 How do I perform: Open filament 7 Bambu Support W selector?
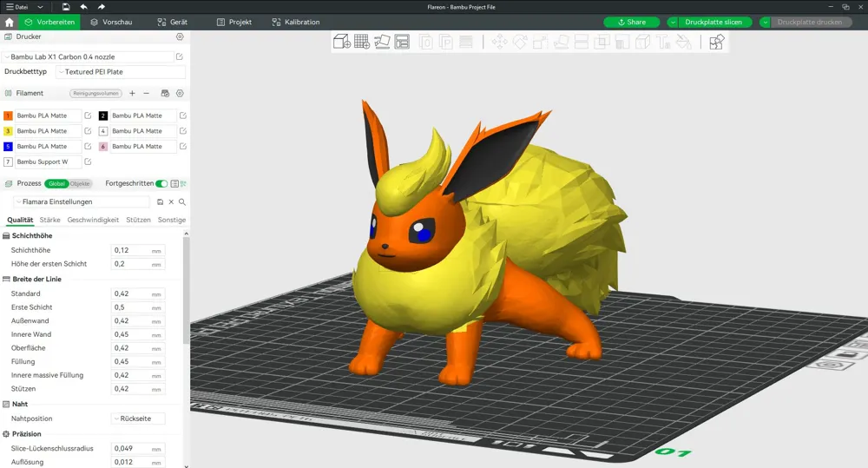48,161
